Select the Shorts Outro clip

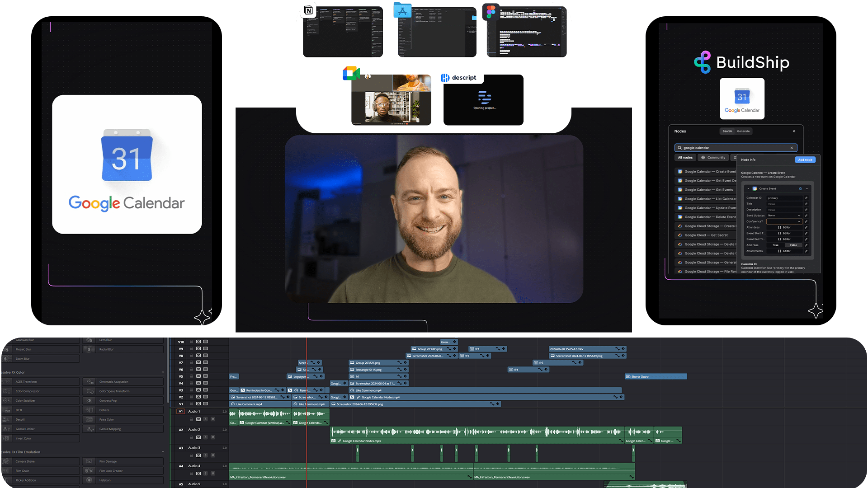656,376
